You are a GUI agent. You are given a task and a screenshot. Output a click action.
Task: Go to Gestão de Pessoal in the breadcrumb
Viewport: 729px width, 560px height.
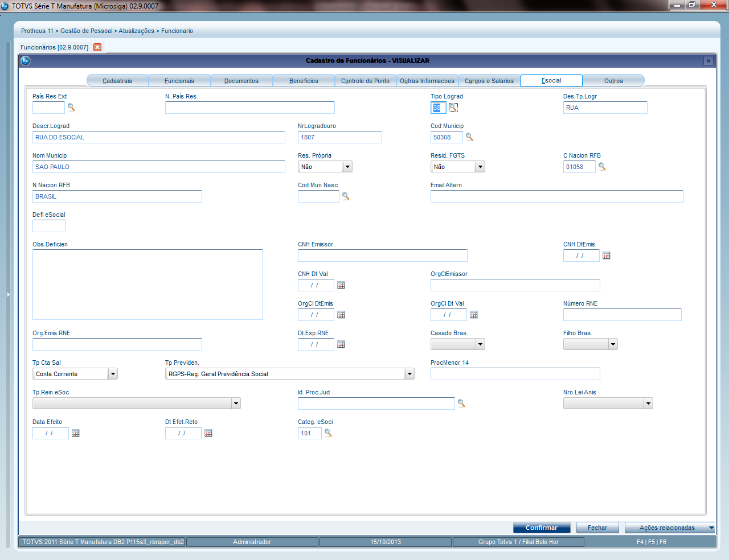click(87, 31)
